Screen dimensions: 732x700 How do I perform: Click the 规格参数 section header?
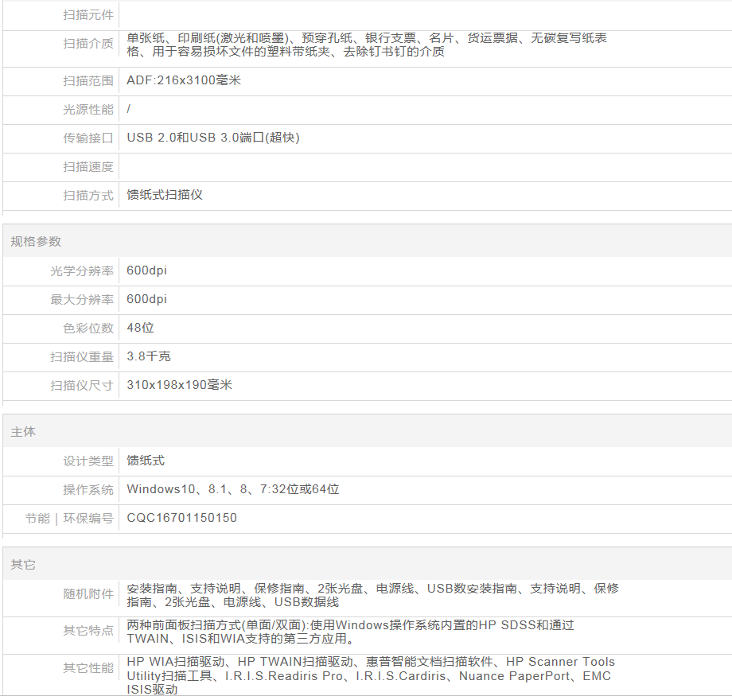(x=36, y=242)
